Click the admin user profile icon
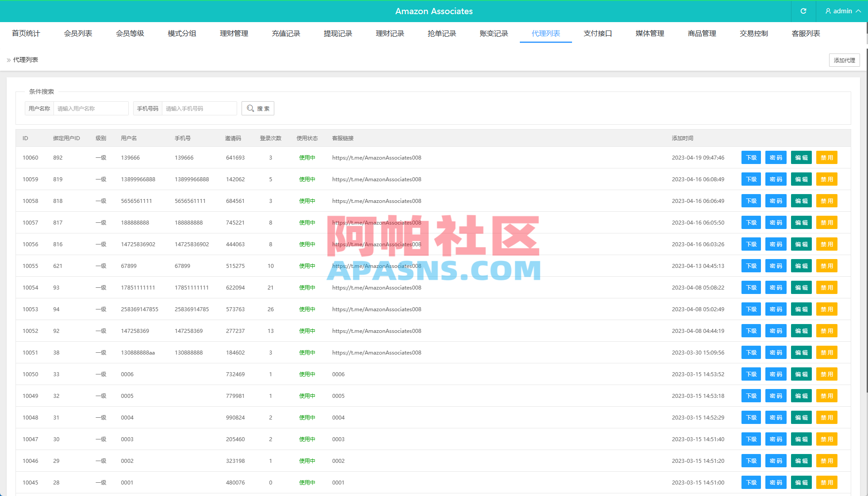Image resolution: width=868 pixels, height=496 pixels. pos(828,11)
